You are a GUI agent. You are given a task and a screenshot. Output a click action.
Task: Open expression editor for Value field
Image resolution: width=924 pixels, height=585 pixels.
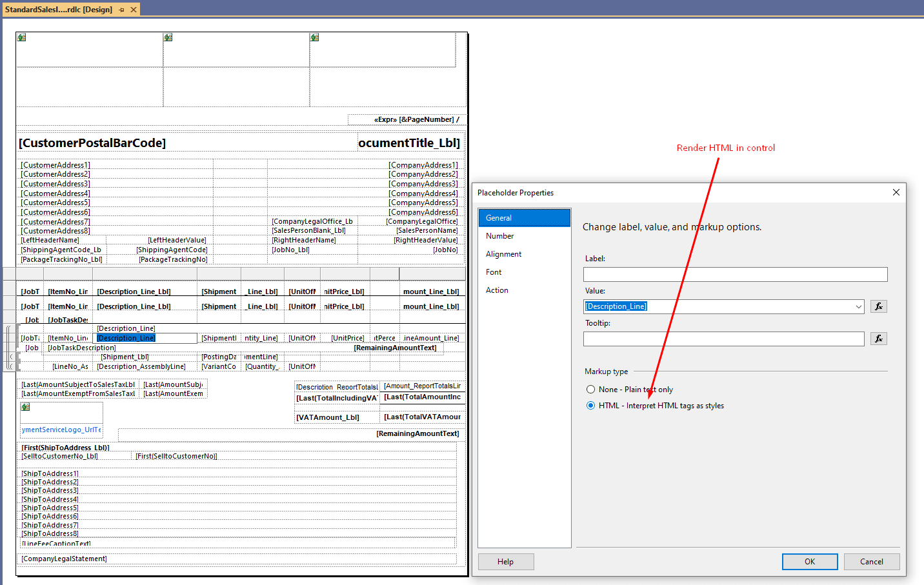[878, 306]
